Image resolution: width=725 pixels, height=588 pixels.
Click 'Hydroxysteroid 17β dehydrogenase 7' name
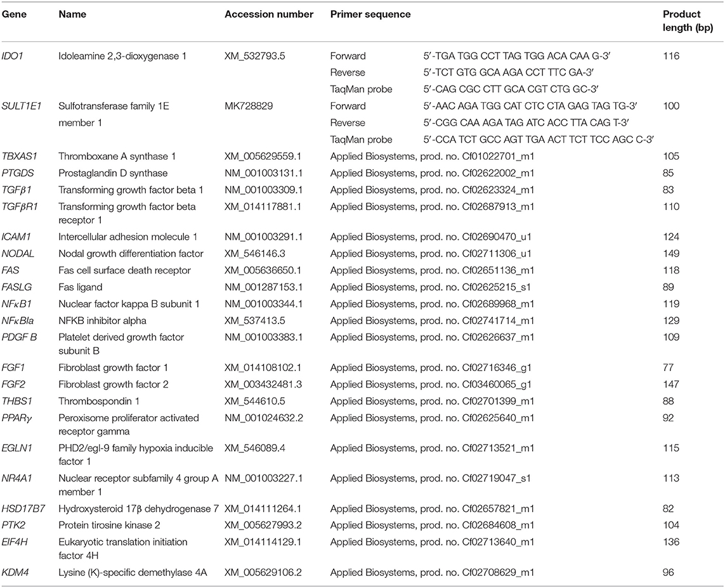pyautogui.click(x=138, y=509)
